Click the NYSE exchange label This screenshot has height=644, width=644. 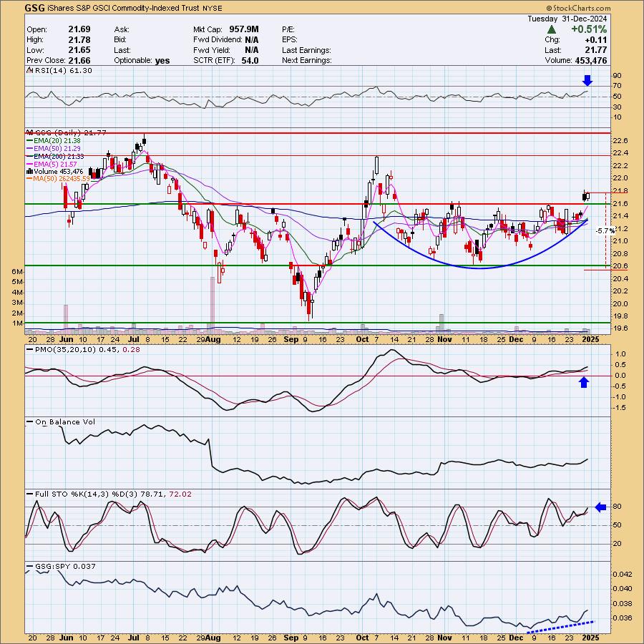coord(212,8)
